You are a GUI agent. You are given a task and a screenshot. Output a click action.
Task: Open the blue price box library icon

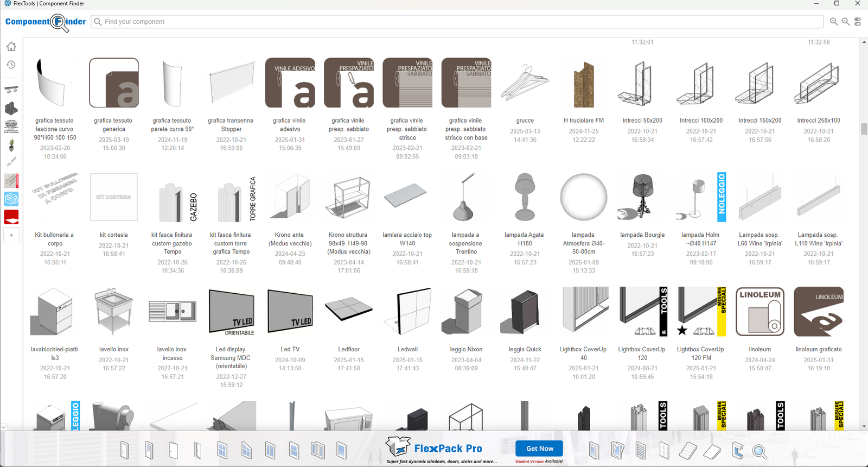tap(11, 199)
